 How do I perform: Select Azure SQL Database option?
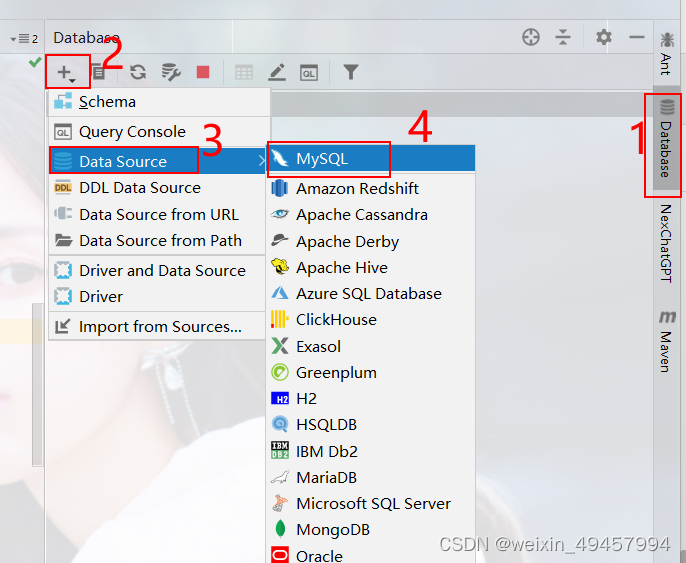[x=371, y=294]
